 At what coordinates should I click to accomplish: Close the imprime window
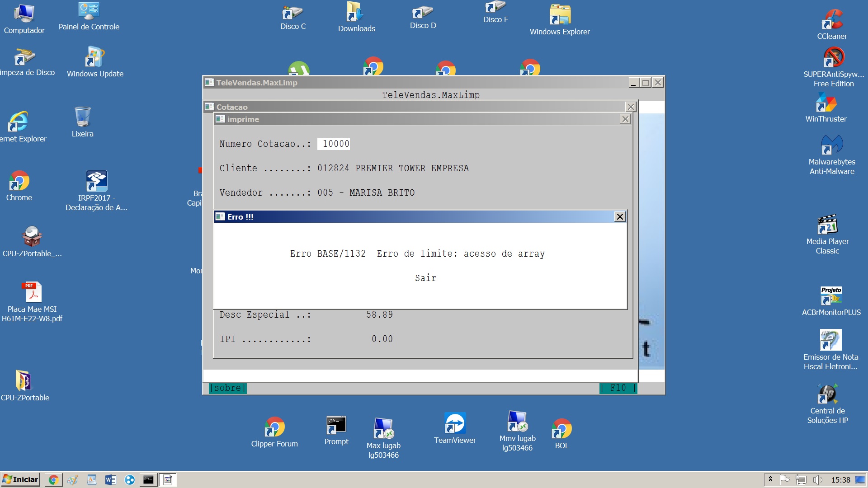(x=625, y=119)
